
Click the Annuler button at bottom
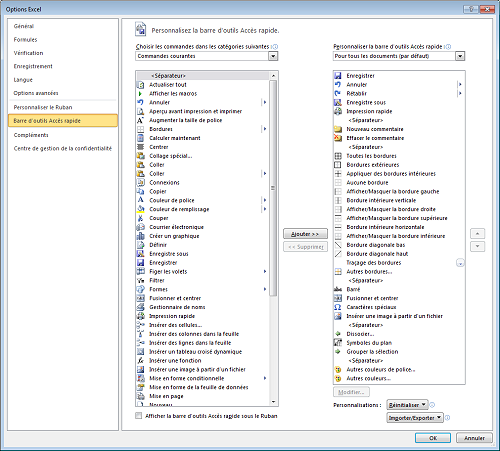click(x=474, y=438)
